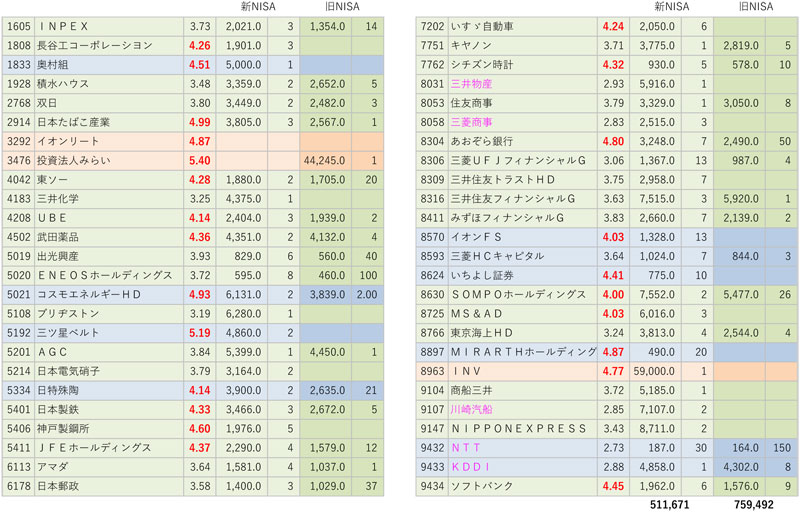The image size is (800, 512).
Task: Click the ＡＧＣ name cell
Action: [109, 352]
